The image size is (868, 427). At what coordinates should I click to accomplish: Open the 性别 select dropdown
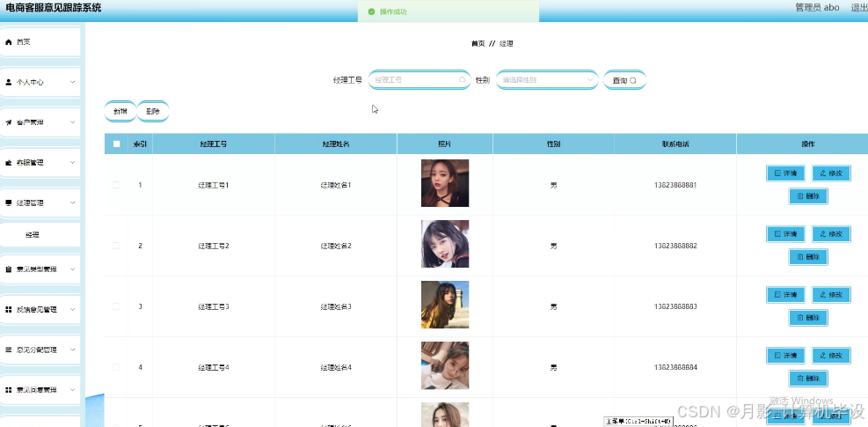547,80
